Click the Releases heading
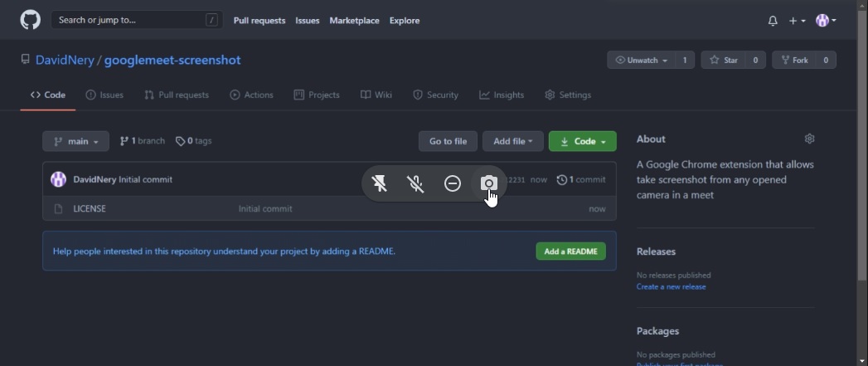This screenshot has height=366, width=868. 656,251
